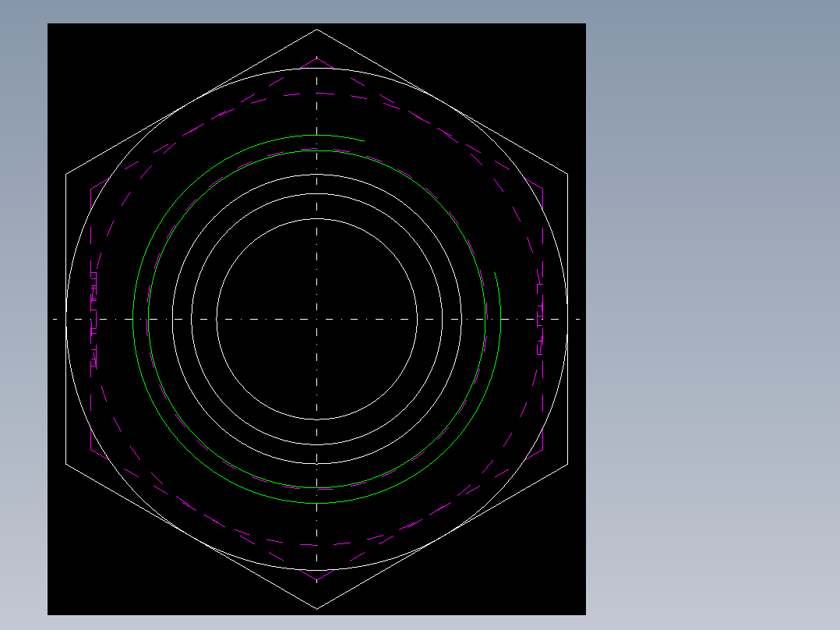
Task: Select the outer green thread arc
Action: point(132,319)
